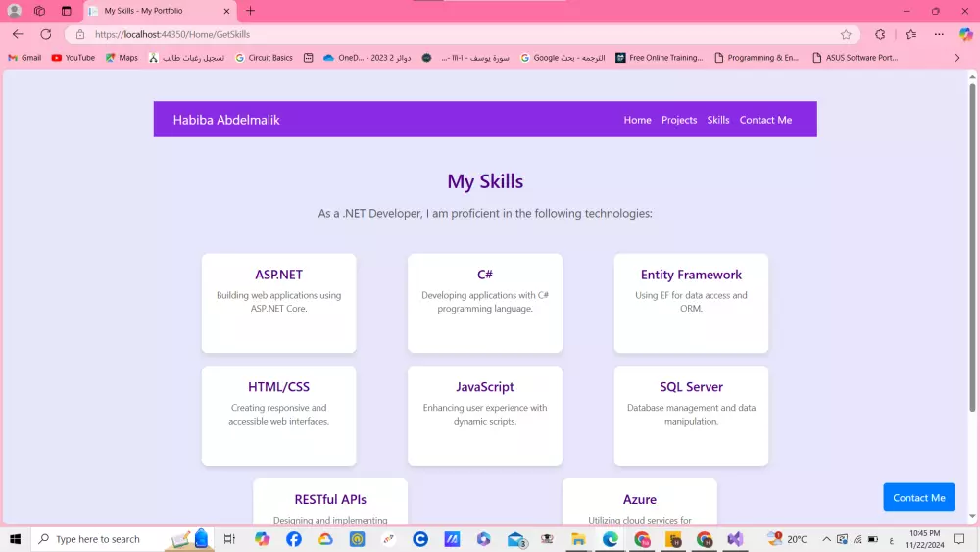980x552 pixels.
Task: Open the weather widget showing 20°C
Action: [x=788, y=539]
